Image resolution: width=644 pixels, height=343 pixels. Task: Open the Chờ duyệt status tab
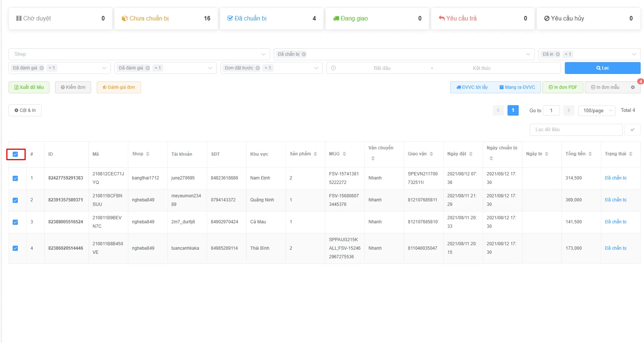60,19
